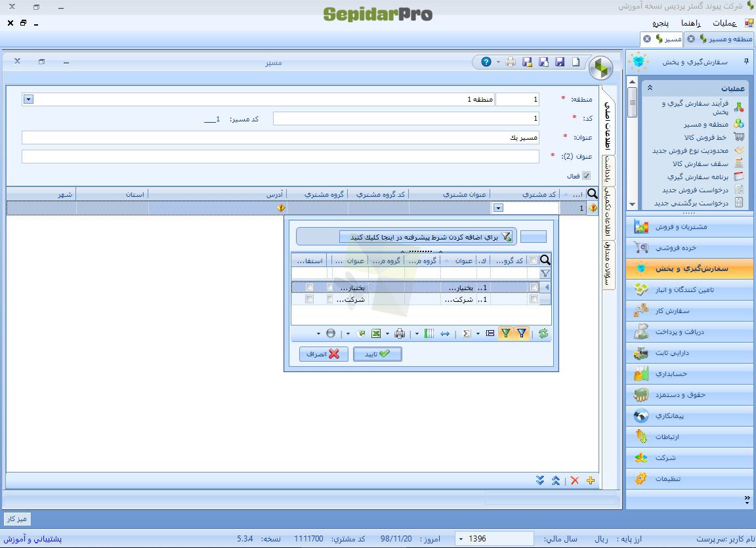The width and height of the screenshot is (756, 548).
Task: Click the pin icon on the sidebar header
Action: click(x=746, y=61)
